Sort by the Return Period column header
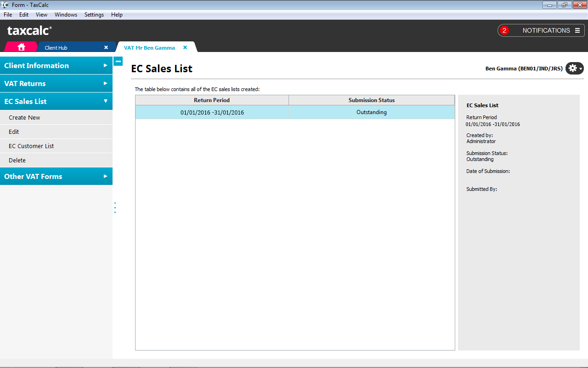This screenshot has width=588, height=368. [212, 100]
